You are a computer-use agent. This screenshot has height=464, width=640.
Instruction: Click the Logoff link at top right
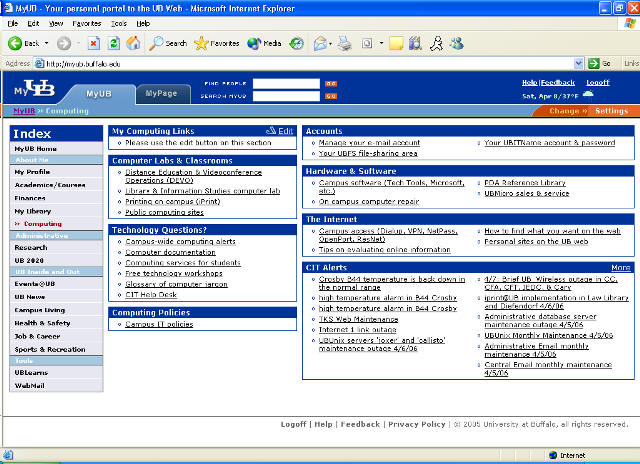point(598,82)
